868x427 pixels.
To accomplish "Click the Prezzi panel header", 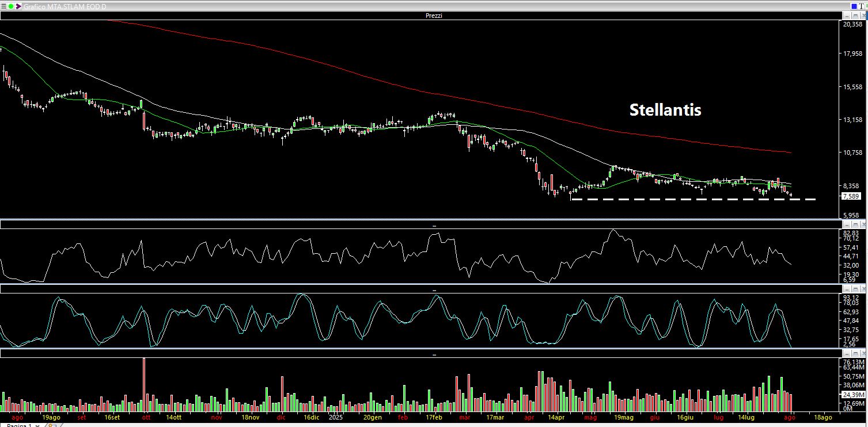I will (434, 16).
